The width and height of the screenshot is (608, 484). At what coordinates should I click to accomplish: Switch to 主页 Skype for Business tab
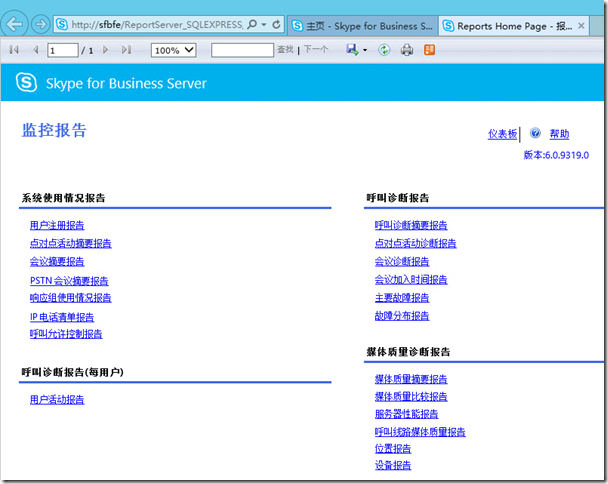click(362, 26)
